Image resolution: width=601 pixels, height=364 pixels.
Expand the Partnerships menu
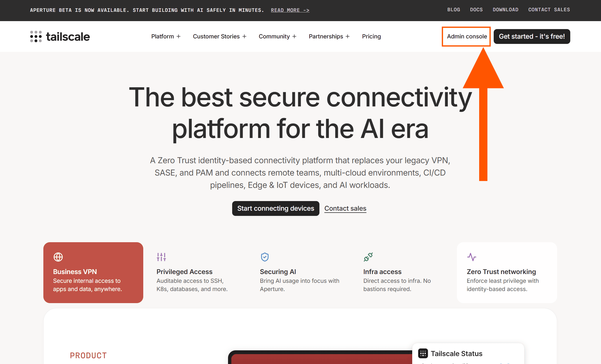click(x=329, y=36)
